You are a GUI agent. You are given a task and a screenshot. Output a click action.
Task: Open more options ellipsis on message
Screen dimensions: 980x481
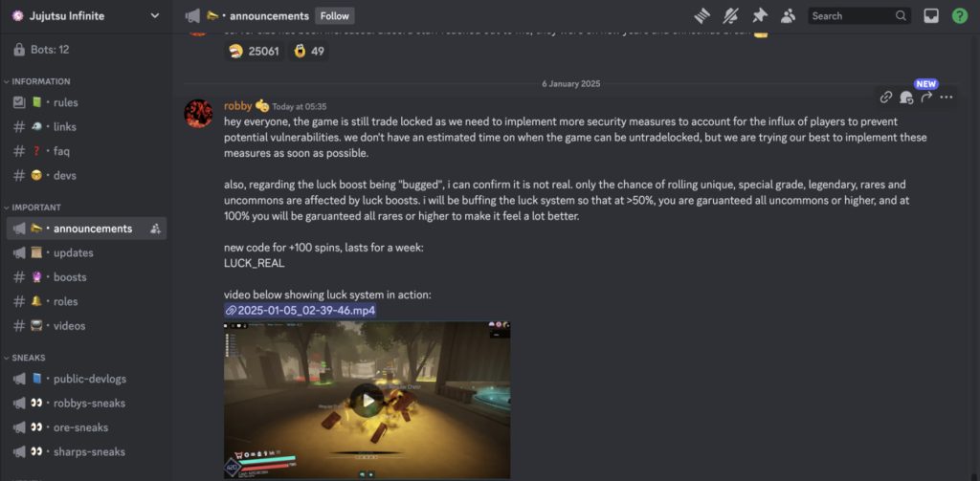[x=947, y=97]
